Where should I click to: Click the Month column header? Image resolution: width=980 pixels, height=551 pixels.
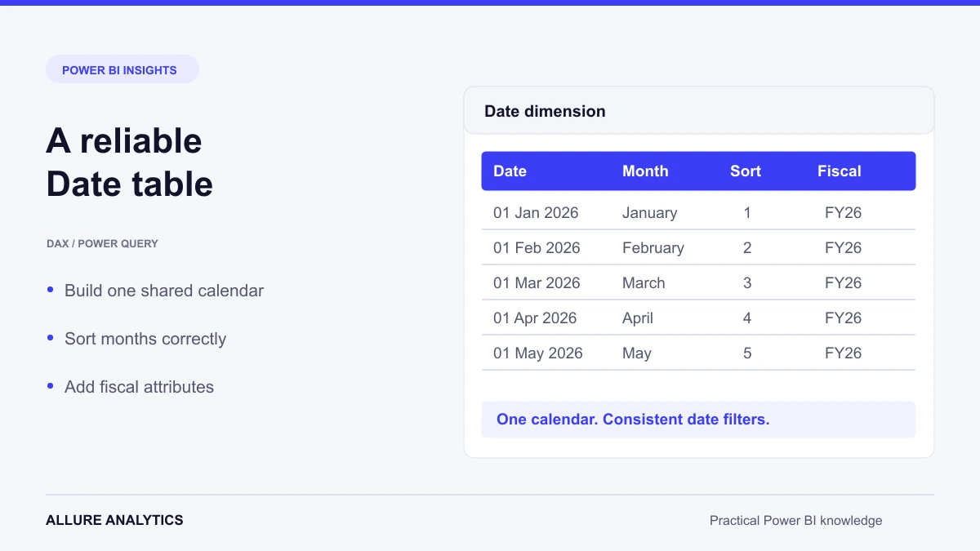tap(645, 171)
